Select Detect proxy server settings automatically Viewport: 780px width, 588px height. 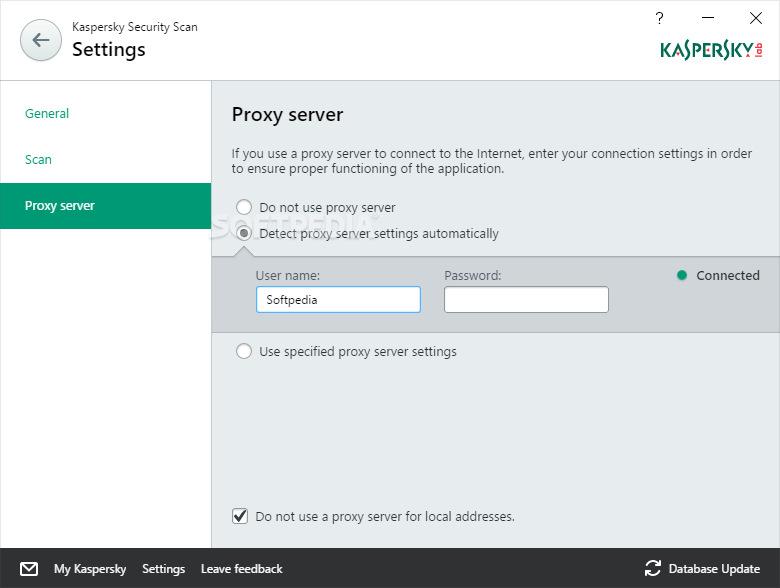point(244,233)
